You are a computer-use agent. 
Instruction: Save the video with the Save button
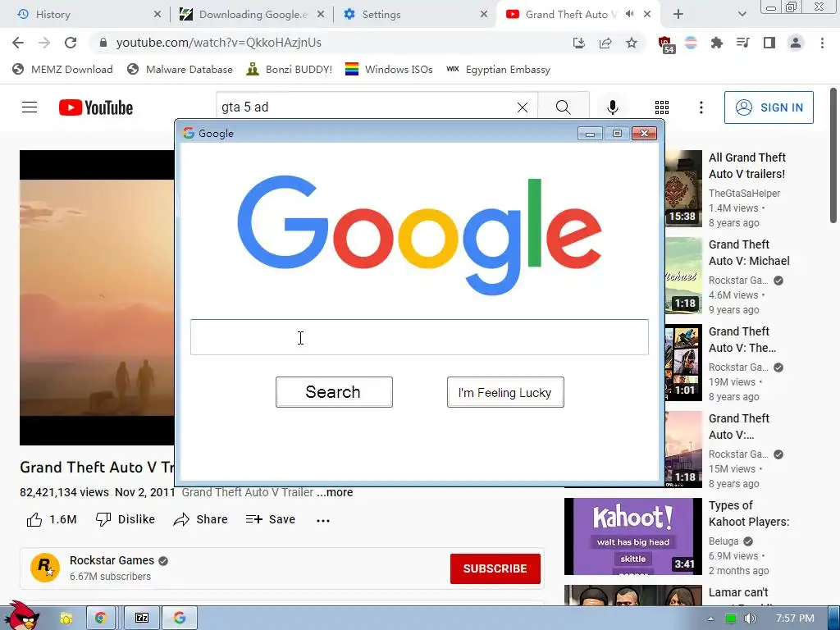tap(271, 519)
